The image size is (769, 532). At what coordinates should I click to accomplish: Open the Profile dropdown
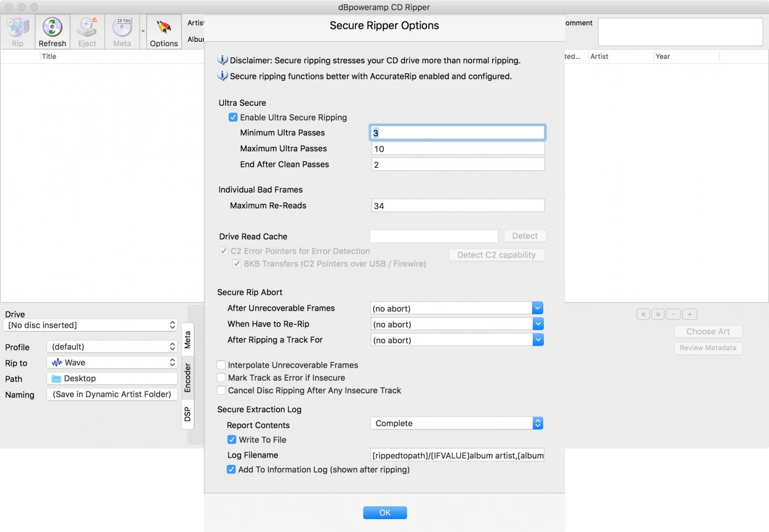112,347
